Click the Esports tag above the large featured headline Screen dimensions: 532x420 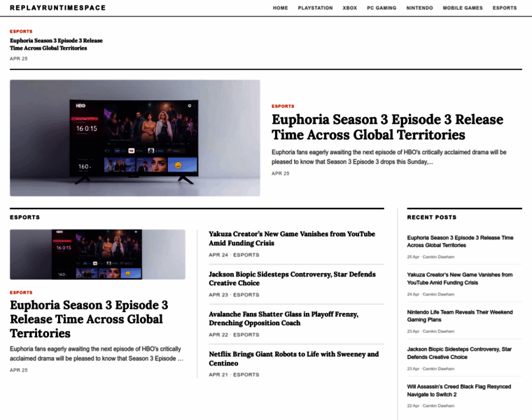tap(283, 106)
